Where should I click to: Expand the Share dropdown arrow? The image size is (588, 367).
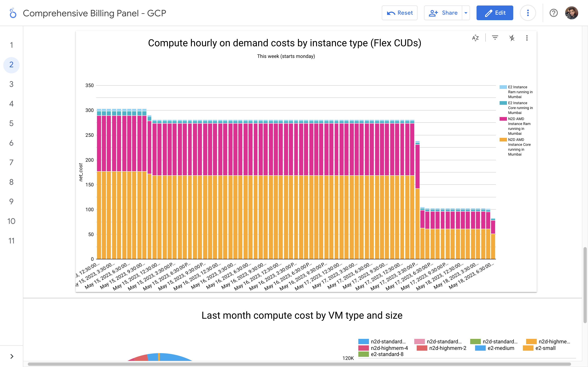pyautogui.click(x=466, y=13)
